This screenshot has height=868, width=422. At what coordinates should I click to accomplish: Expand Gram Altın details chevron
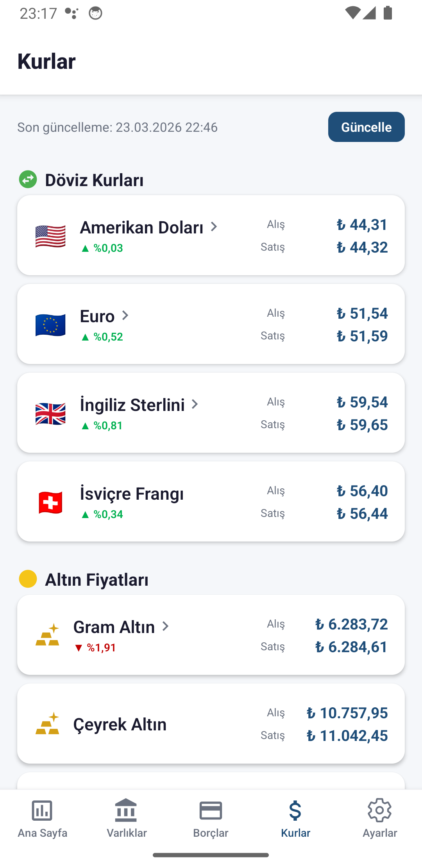[166, 626]
